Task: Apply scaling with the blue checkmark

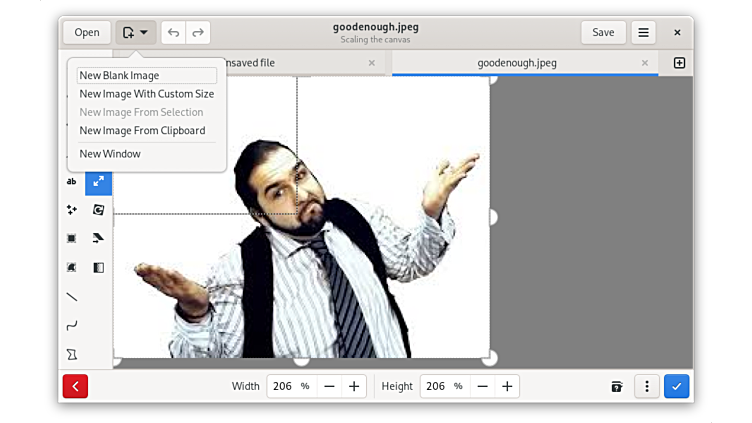Action: (676, 386)
